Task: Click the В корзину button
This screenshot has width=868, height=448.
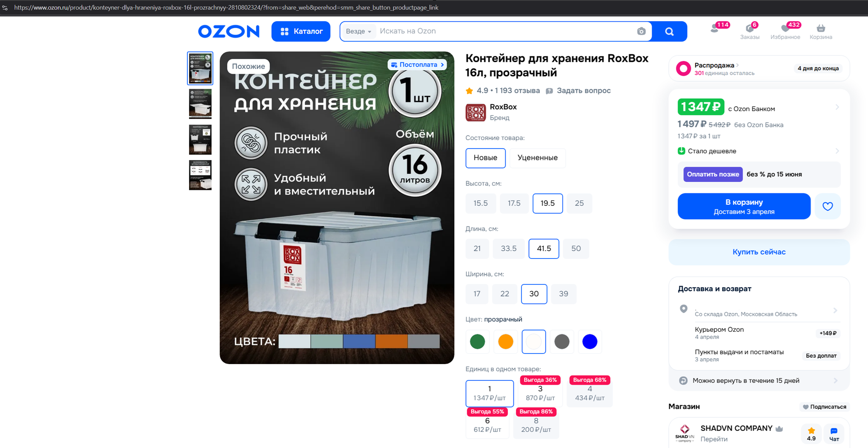Action: tap(744, 207)
